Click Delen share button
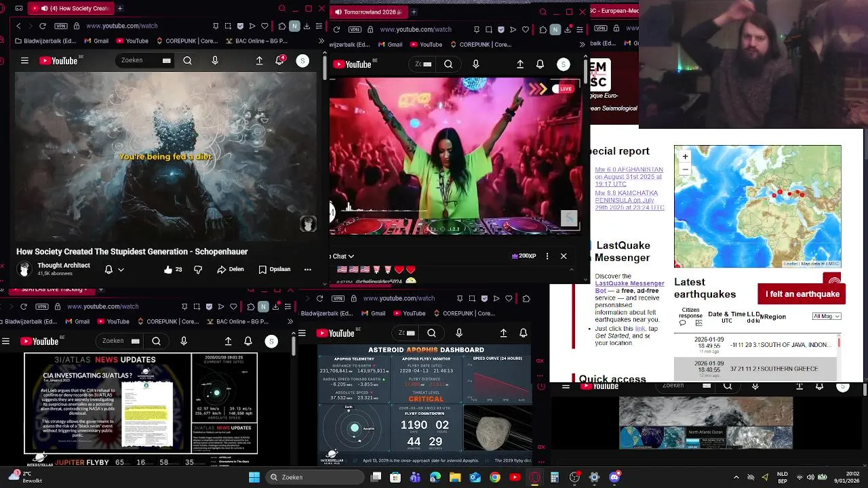The width and height of the screenshot is (868, 488). point(231,269)
